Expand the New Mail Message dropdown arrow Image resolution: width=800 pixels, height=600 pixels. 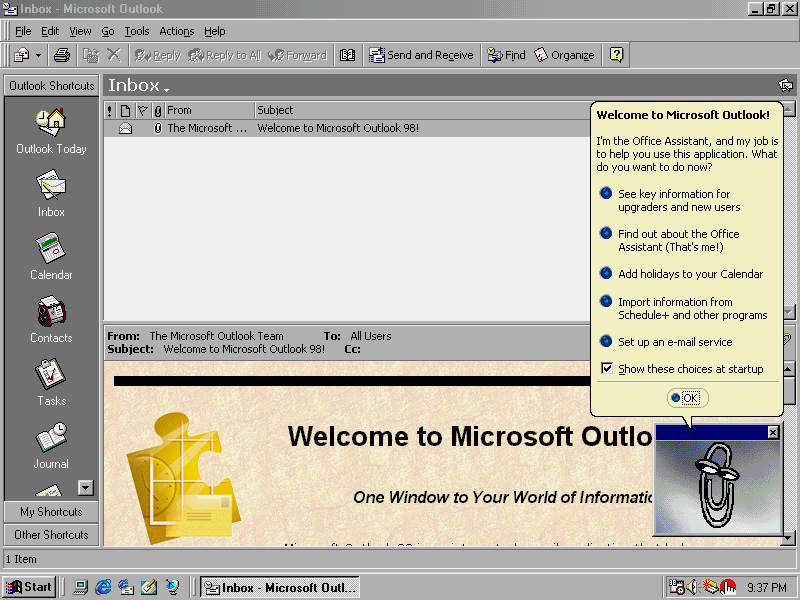[39, 55]
